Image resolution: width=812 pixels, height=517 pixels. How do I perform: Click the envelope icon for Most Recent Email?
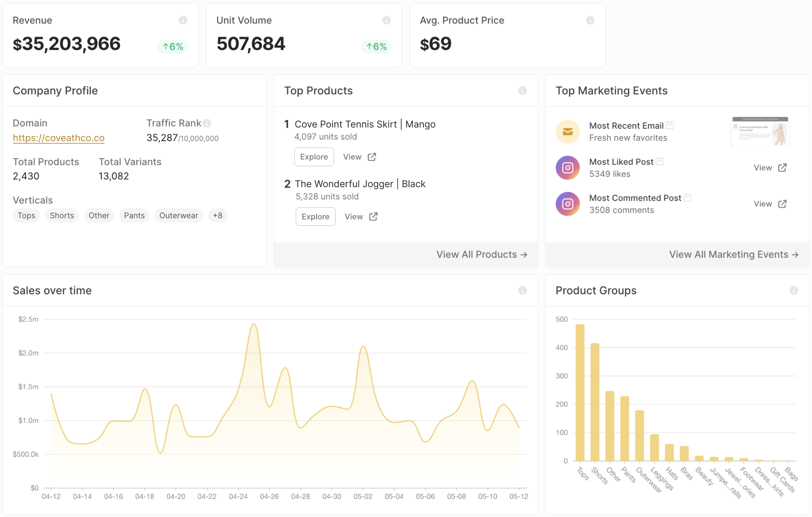[x=567, y=131]
